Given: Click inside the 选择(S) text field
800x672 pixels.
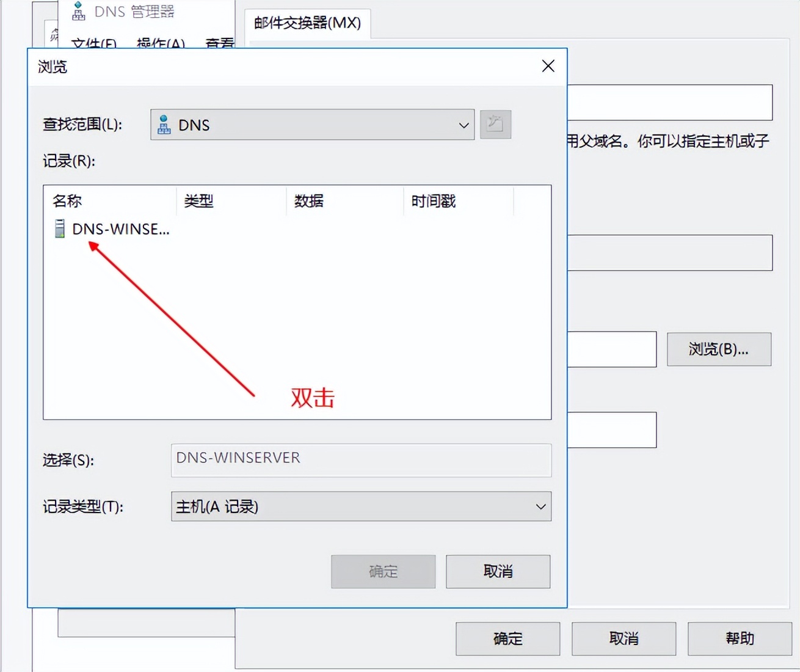Looking at the screenshot, I should point(360,460).
